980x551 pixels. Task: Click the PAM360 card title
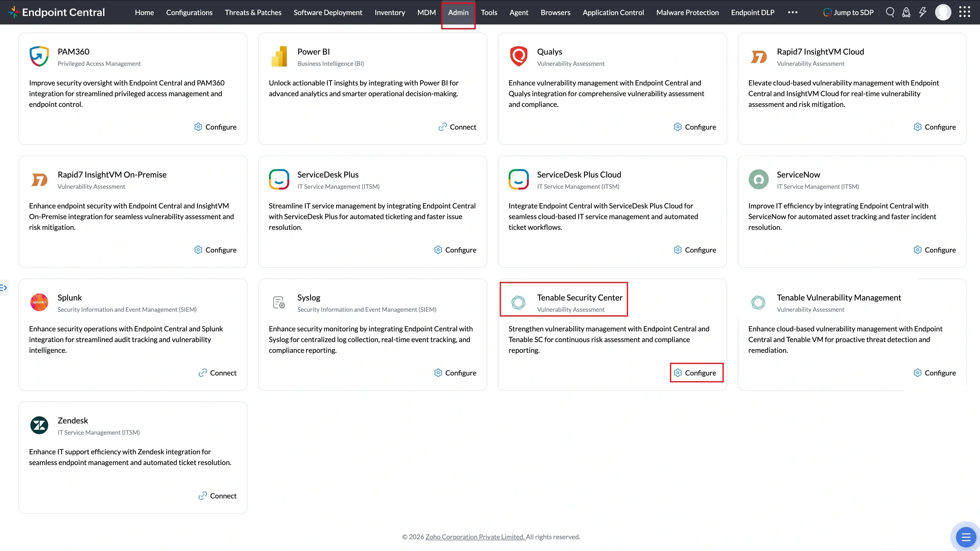(73, 52)
